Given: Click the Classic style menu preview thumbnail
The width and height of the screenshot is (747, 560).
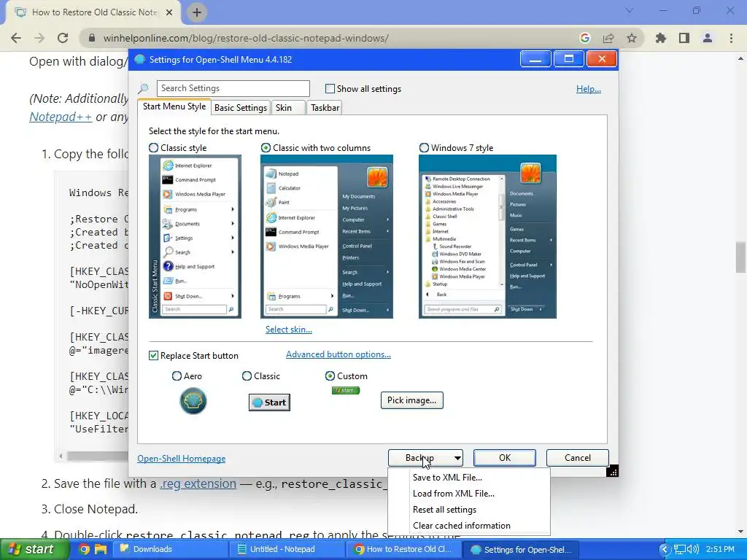Looking at the screenshot, I should pyautogui.click(x=195, y=237).
